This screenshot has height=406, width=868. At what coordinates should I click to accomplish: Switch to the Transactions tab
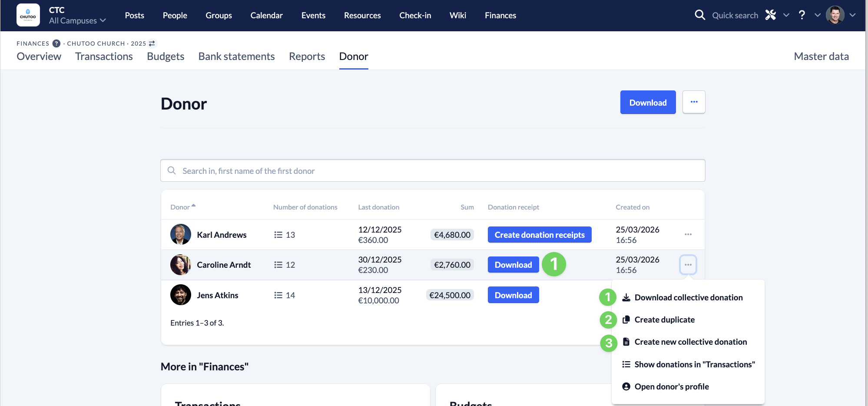click(104, 57)
